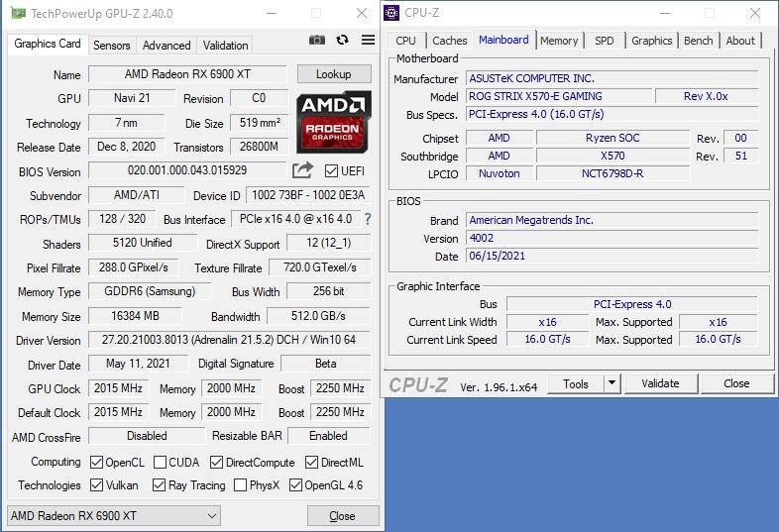Click the BIOS date 06/15/2021
The image size is (779, 532).
[x=498, y=256]
